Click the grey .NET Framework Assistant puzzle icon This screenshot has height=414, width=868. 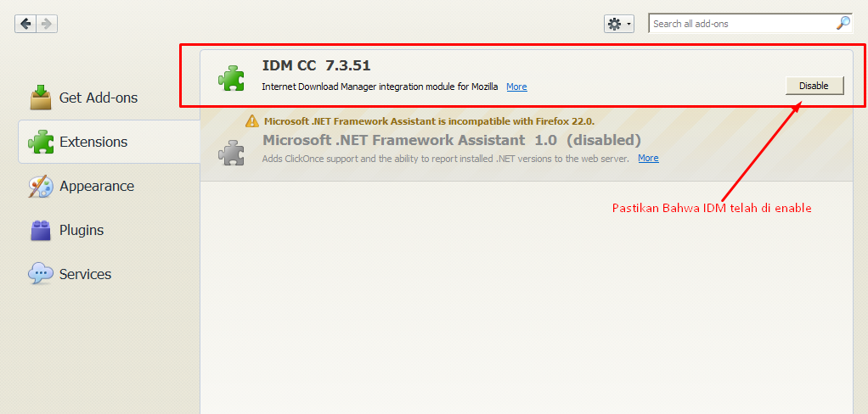pyautogui.click(x=231, y=153)
